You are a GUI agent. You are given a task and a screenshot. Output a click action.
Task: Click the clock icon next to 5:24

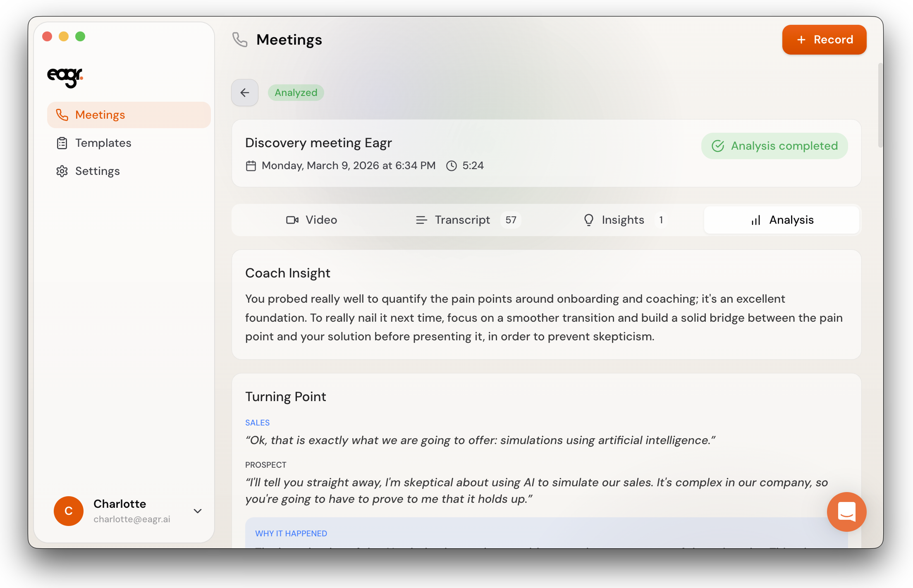(452, 166)
